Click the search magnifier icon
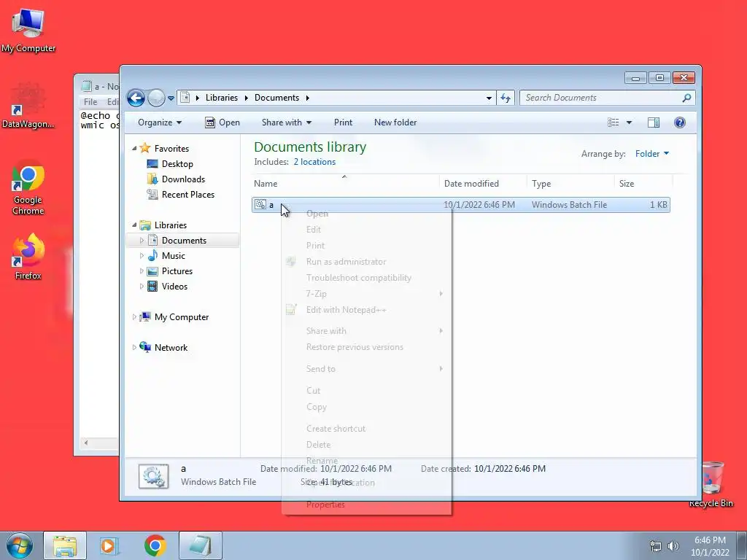The image size is (747, 560). click(686, 98)
